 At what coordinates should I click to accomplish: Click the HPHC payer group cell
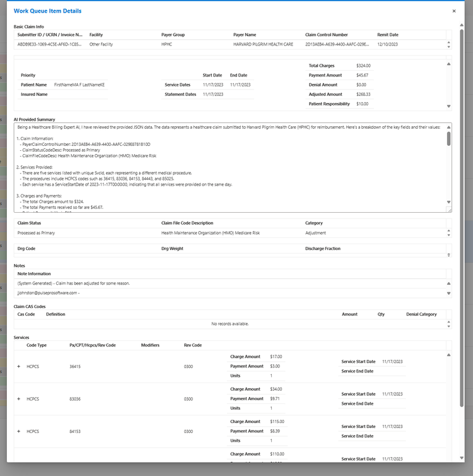point(166,44)
